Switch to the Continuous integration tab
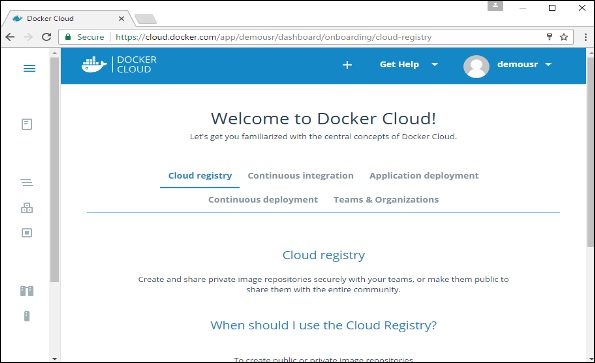 tap(301, 176)
